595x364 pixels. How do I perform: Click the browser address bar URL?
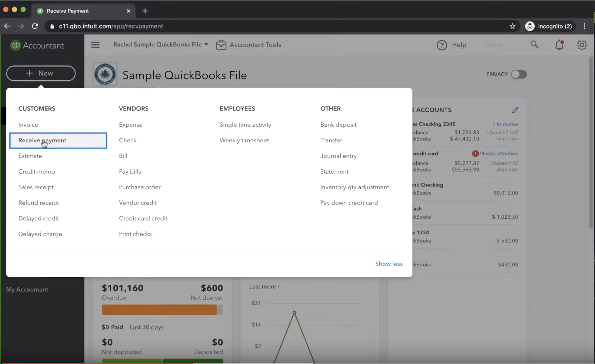coord(111,26)
